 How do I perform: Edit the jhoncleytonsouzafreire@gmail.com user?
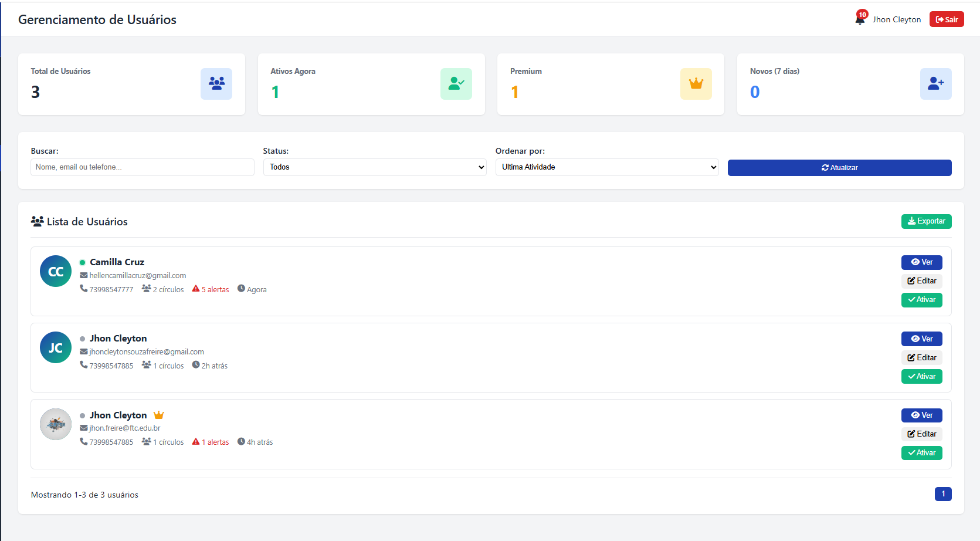921,357
